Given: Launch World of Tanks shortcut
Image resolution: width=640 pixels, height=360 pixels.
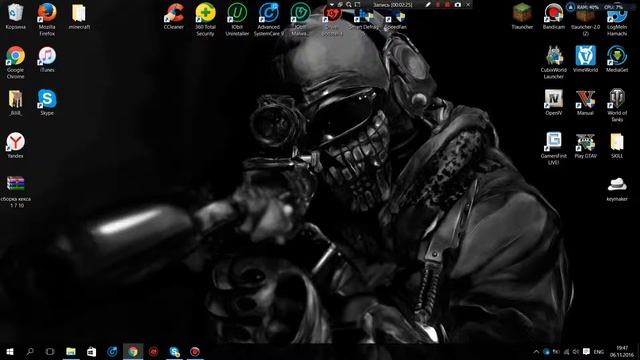Looking at the screenshot, I should coord(617,105).
